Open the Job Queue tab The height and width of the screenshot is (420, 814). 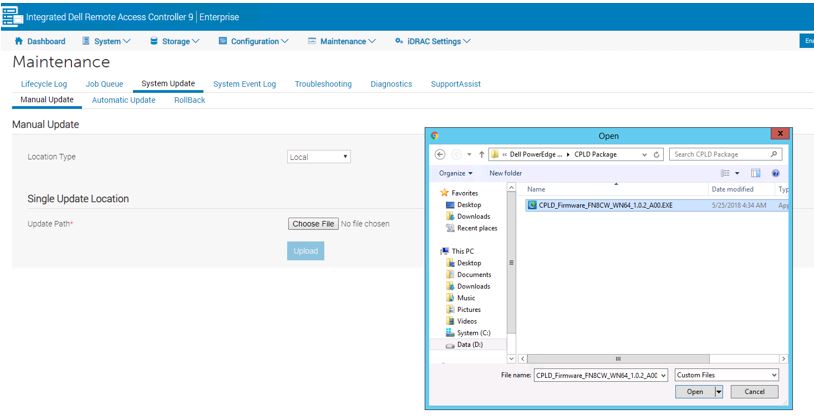coord(104,84)
